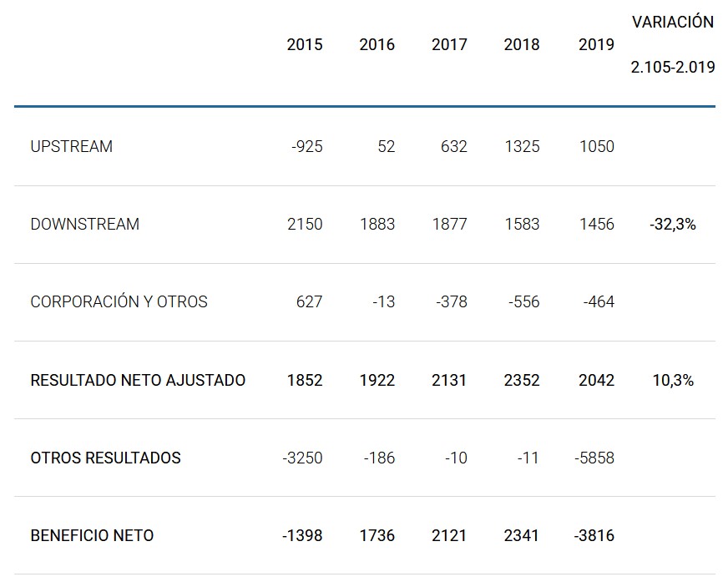Click the DOWNSTREAM row label
The width and height of the screenshot is (728, 587).
tap(84, 225)
